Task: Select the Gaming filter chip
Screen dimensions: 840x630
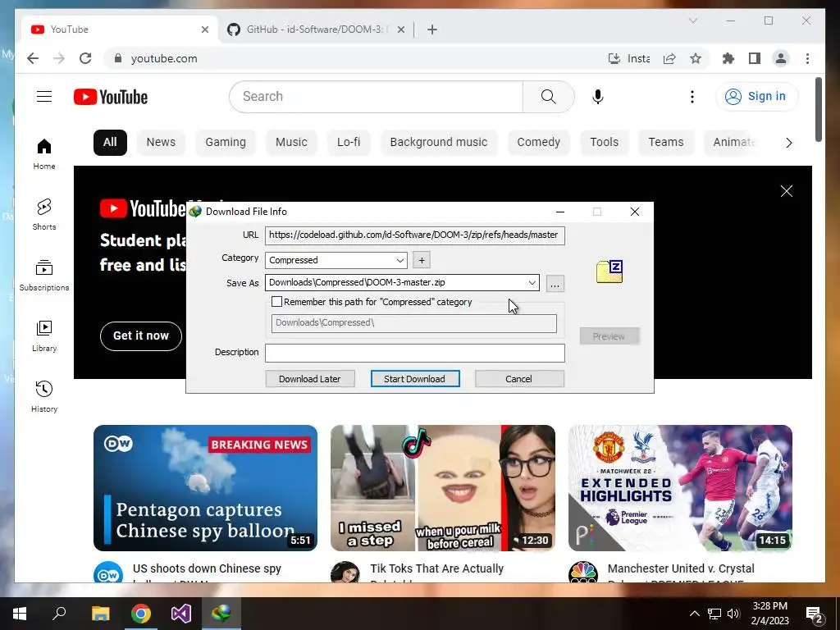Action: point(226,143)
